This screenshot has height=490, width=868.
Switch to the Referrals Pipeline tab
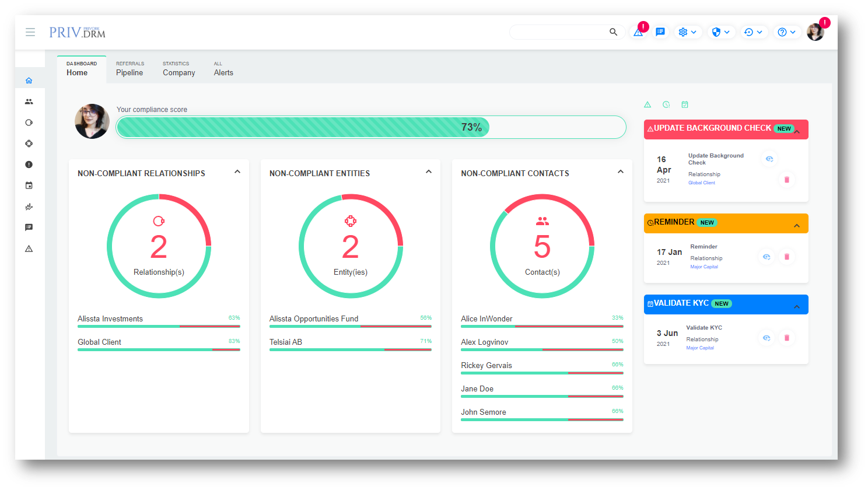coord(129,69)
